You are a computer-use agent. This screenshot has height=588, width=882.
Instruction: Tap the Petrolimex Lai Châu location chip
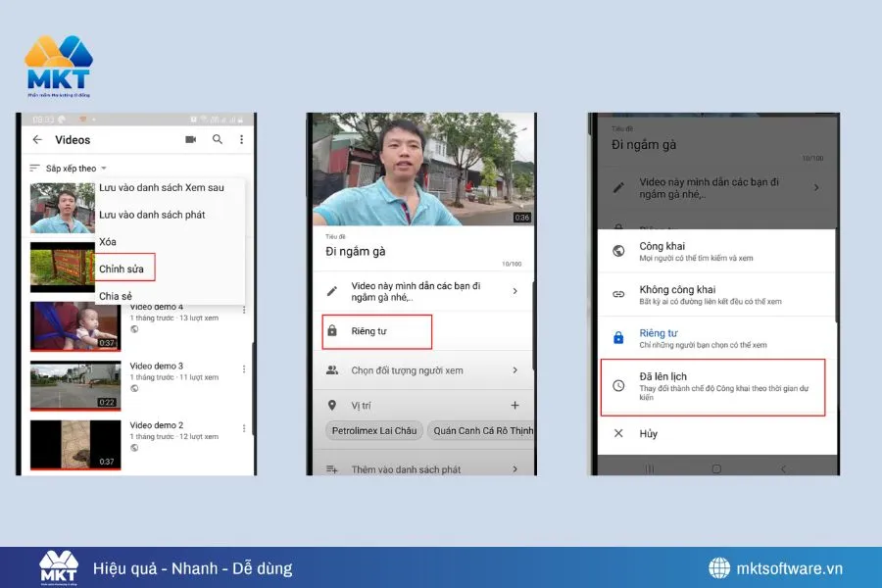[x=373, y=430]
